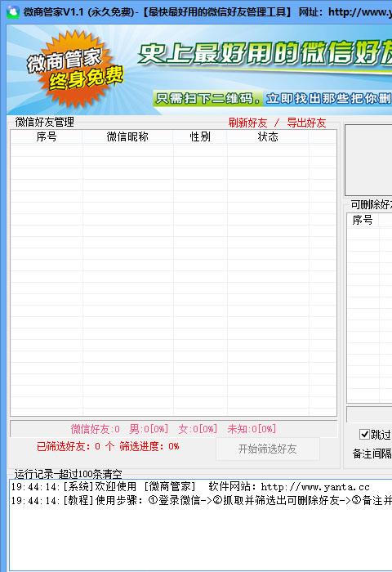
Task: Click the [系统]欢迎使用 log line
Action: point(190,487)
